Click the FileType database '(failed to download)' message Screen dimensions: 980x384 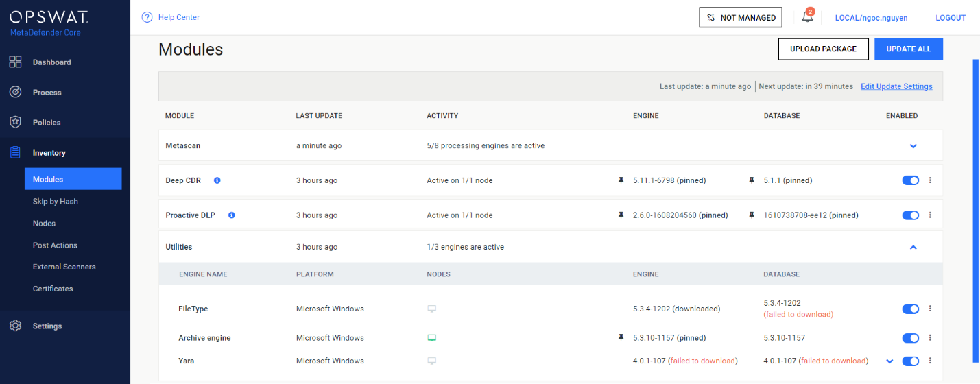coord(798,314)
